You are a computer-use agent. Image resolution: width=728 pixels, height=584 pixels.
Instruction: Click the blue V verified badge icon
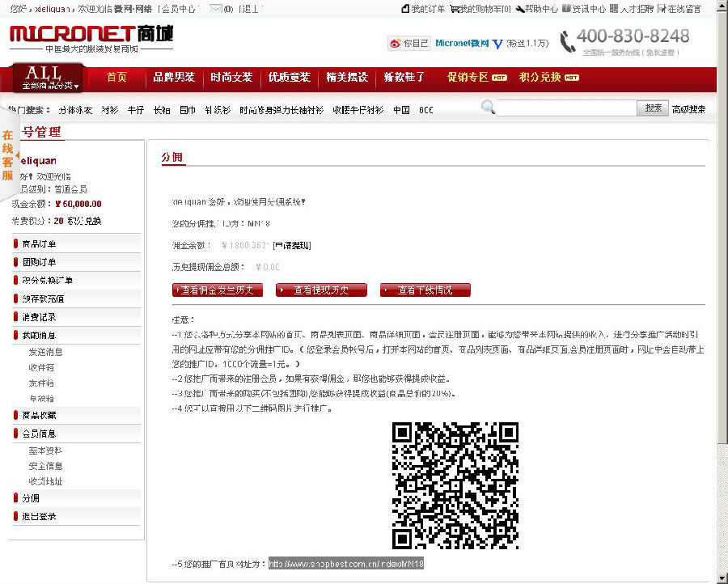pos(497,44)
